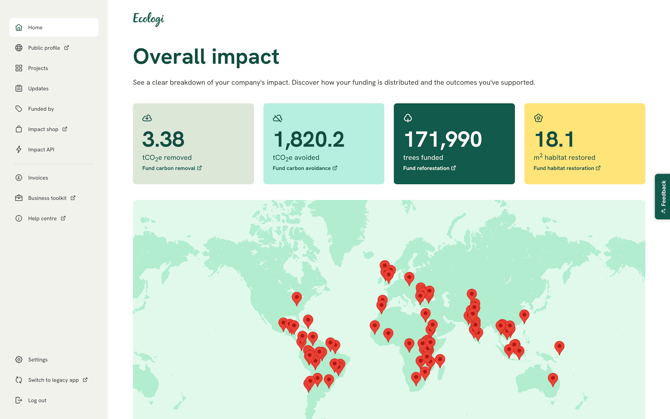
Task: Follow the Fund carbon removal link
Action: [171, 168]
